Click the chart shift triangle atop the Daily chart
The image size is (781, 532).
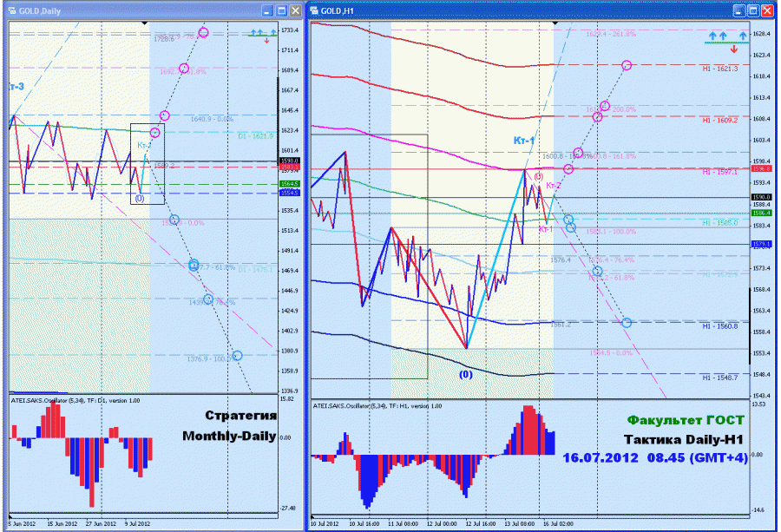point(144,23)
